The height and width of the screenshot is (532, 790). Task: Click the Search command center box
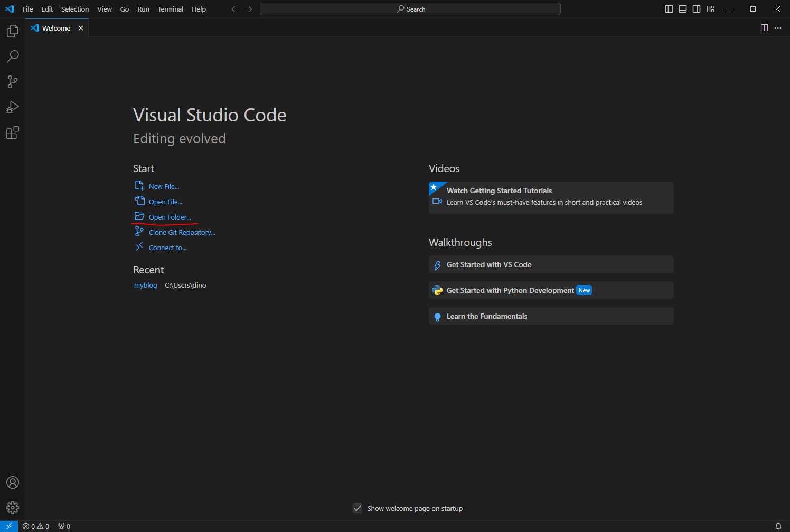[x=410, y=9]
